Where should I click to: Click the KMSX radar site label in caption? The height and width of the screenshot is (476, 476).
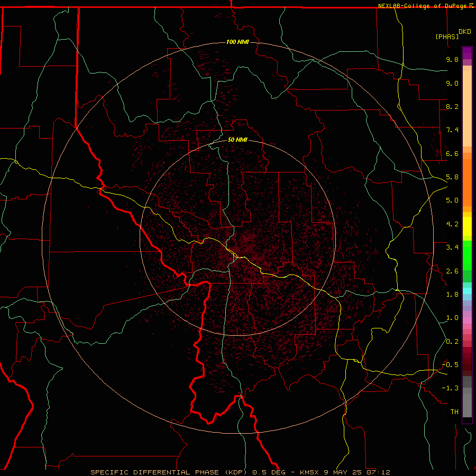pyautogui.click(x=309, y=472)
